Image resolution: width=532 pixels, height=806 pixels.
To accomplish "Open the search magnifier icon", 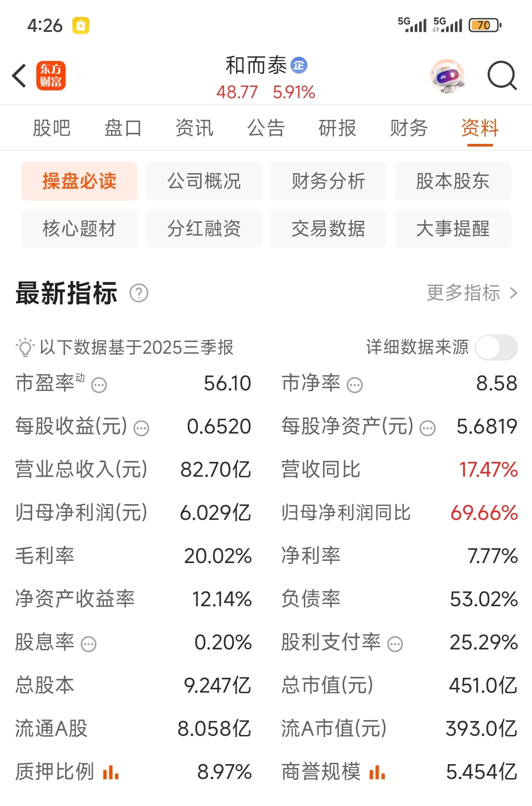I will pyautogui.click(x=502, y=75).
